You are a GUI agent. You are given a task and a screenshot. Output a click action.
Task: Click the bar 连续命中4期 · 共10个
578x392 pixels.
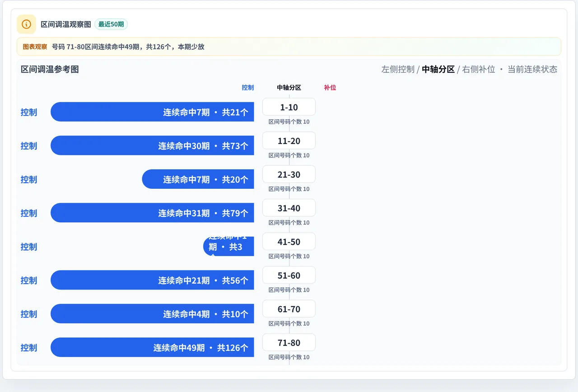[152, 314]
